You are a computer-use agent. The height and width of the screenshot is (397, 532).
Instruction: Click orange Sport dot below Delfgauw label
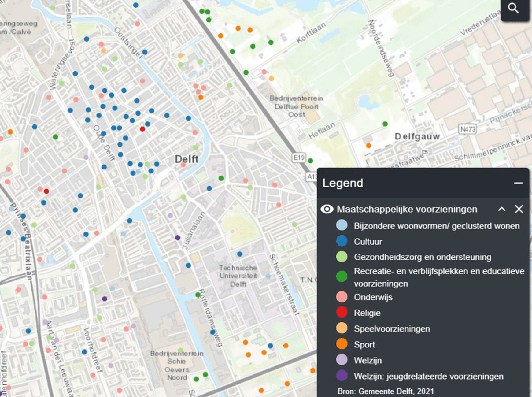369,145
